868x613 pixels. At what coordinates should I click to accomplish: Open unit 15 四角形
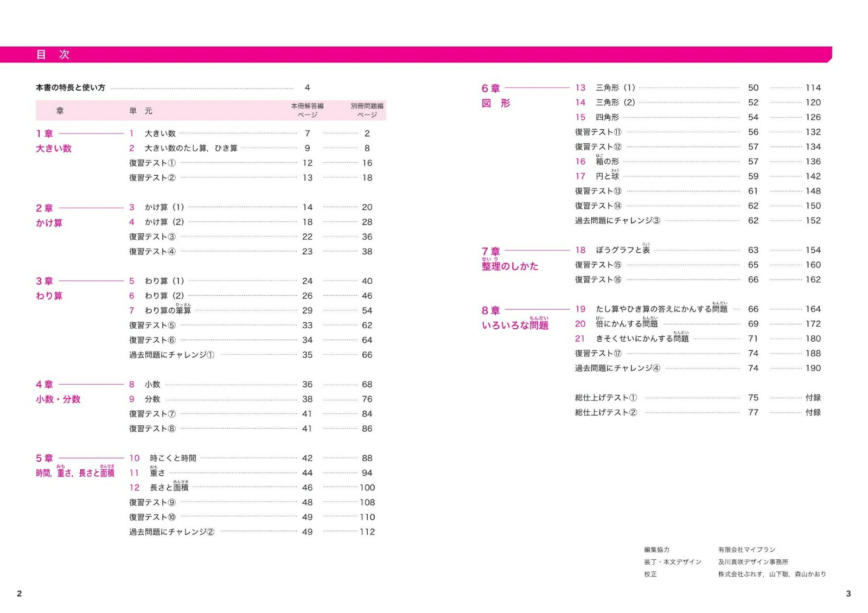click(607, 117)
